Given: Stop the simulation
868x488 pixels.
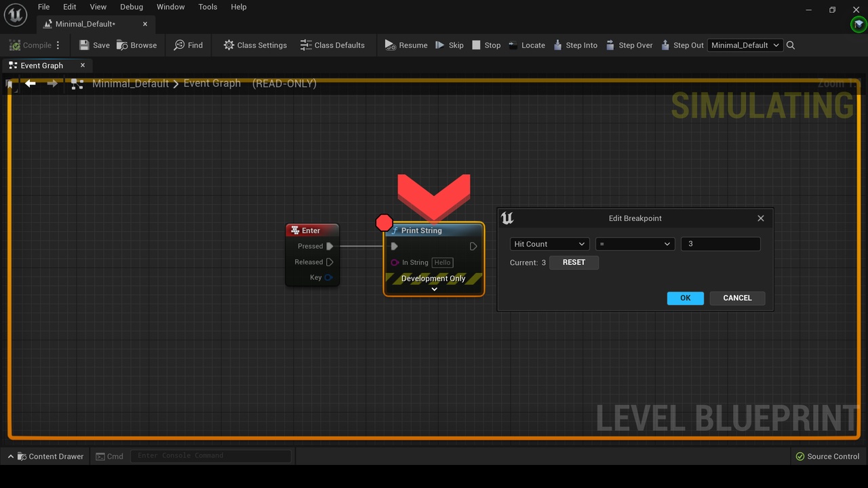Looking at the screenshot, I should 486,45.
